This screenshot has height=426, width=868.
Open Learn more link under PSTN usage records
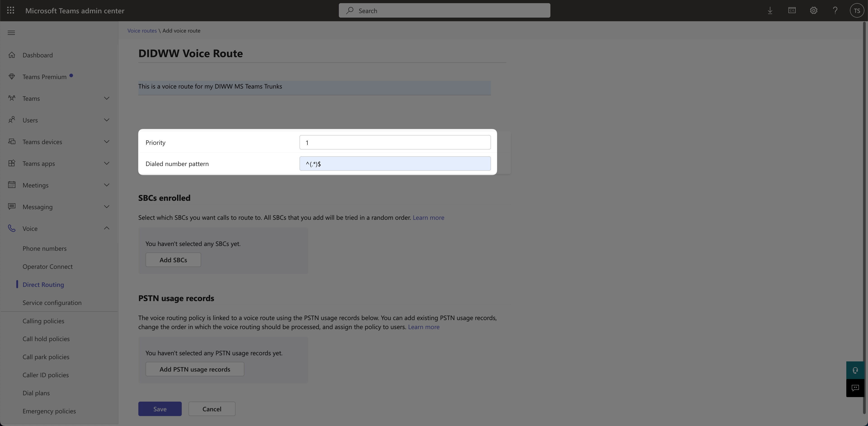pos(424,327)
